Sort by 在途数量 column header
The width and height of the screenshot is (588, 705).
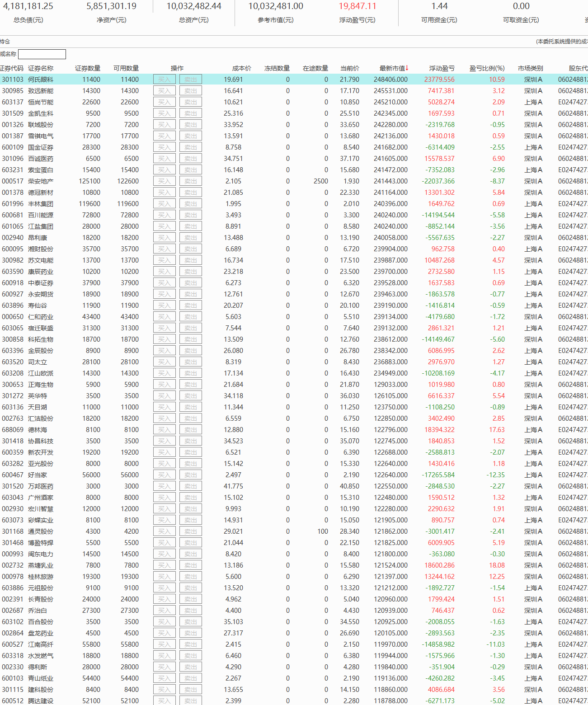pos(315,68)
